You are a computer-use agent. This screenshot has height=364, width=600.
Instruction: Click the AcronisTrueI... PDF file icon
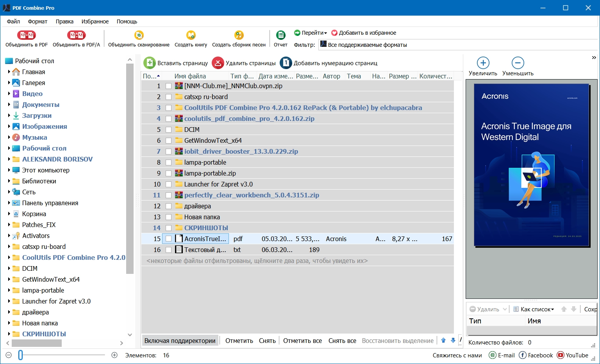(x=179, y=239)
